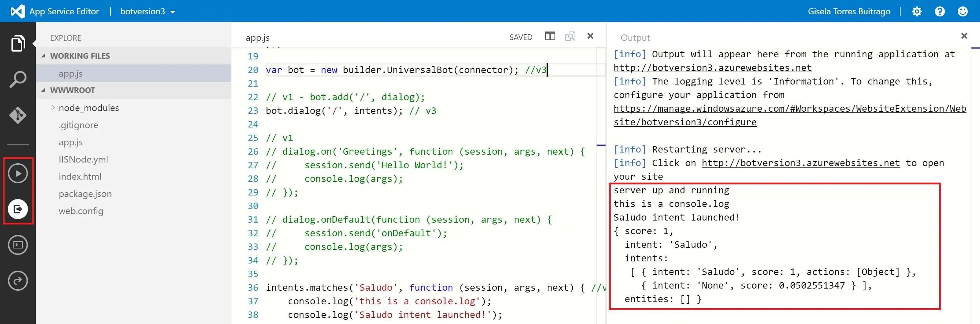
Task: Click the EXPLORE panel heading
Action: tap(66, 38)
